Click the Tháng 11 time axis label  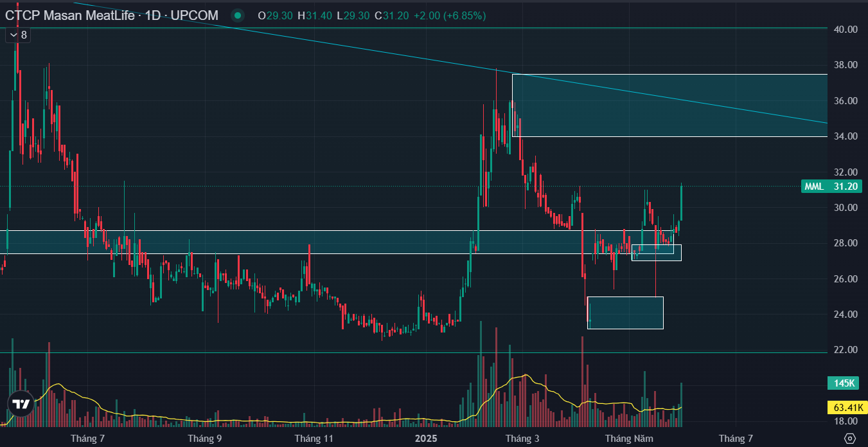click(x=314, y=439)
